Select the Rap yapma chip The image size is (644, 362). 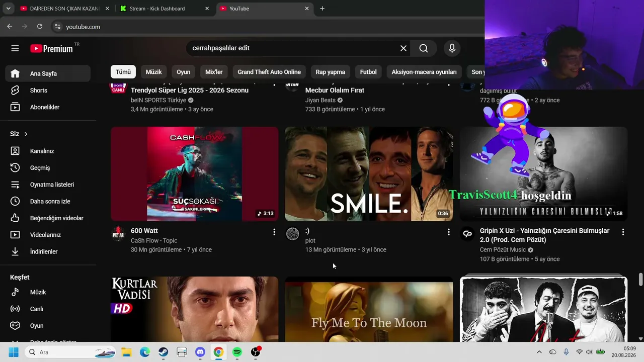330,72
